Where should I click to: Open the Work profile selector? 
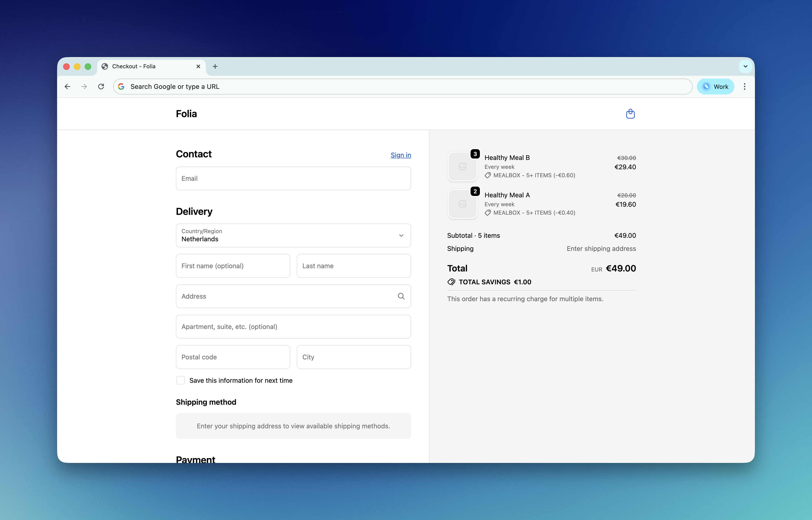[x=715, y=87]
